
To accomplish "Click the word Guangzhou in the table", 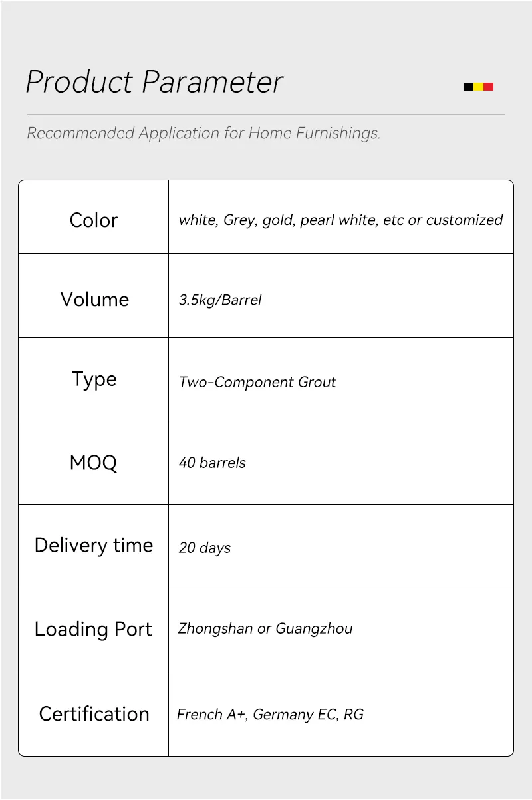I will 314,629.
